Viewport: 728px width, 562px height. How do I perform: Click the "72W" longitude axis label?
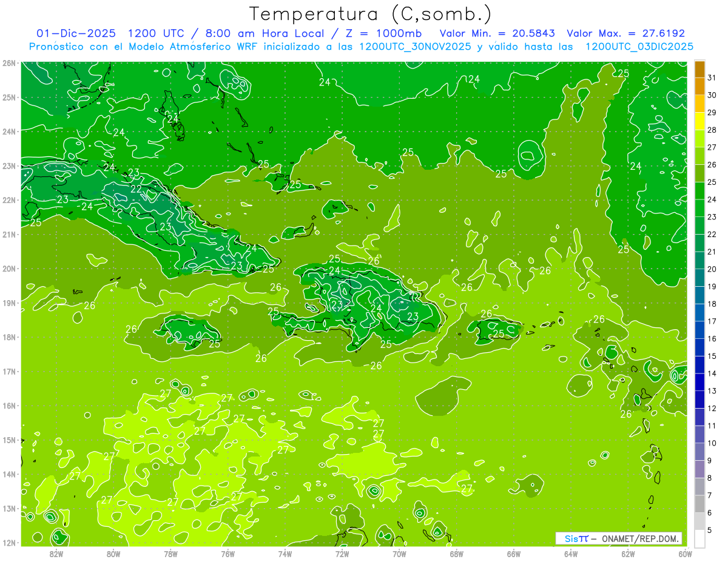pos(342,554)
